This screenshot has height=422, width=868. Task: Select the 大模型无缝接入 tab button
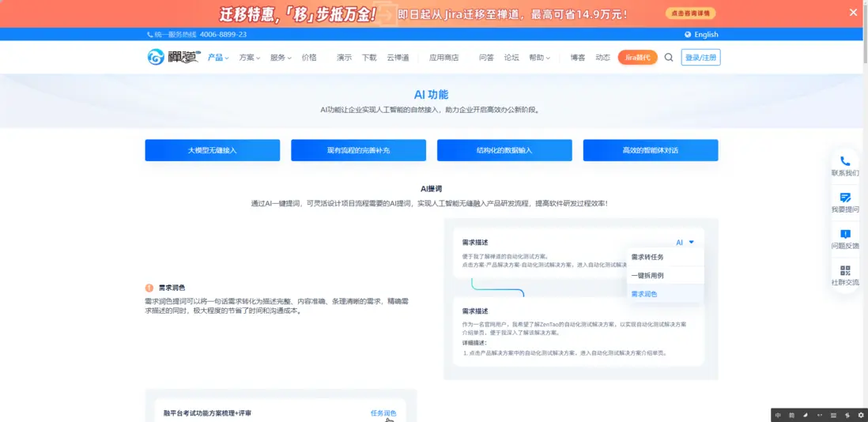tap(213, 150)
